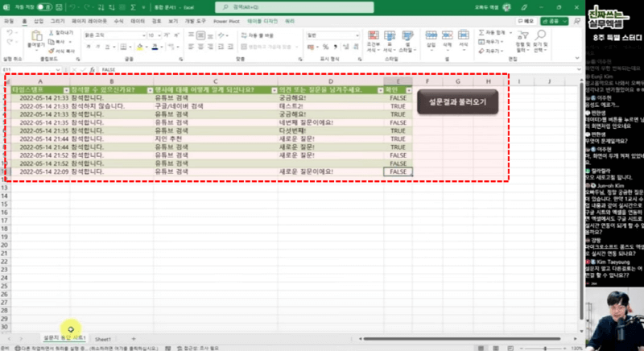Open the Power Pivot ribbon tab
This screenshot has height=351, width=644.
(x=226, y=21)
